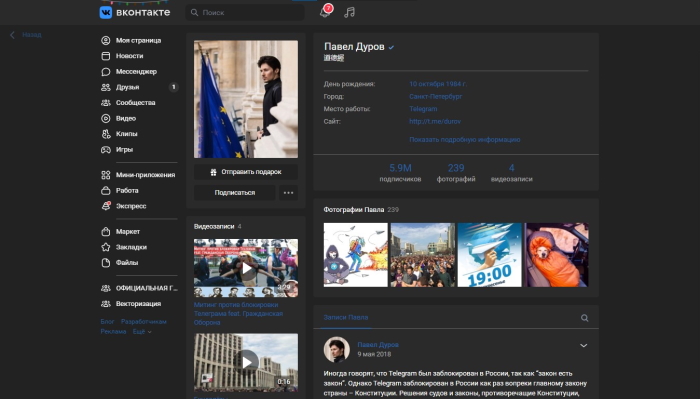Click the VK logo icon
700x399 pixels.
[106, 12]
